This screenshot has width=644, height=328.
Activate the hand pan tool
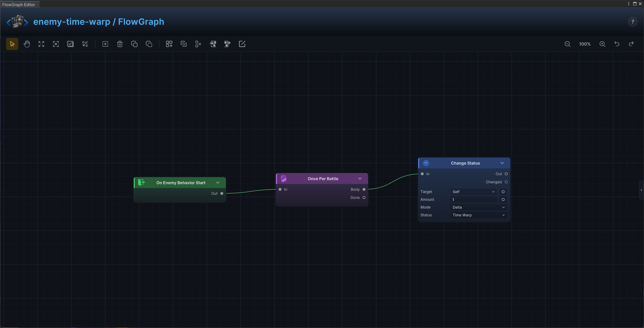click(x=27, y=44)
